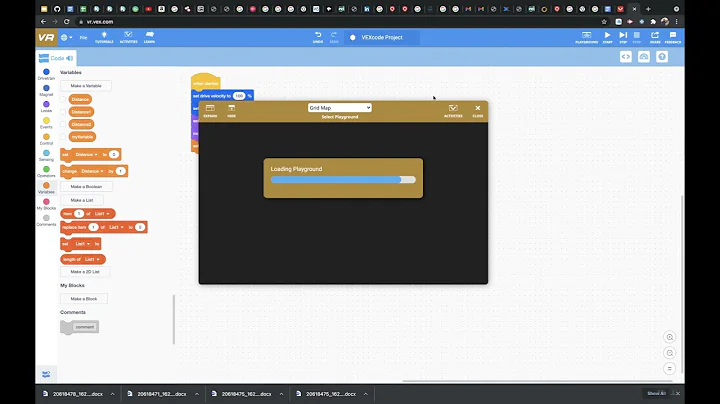The width and height of the screenshot is (720, 404).
Task: Share the project
Action: 655,37
